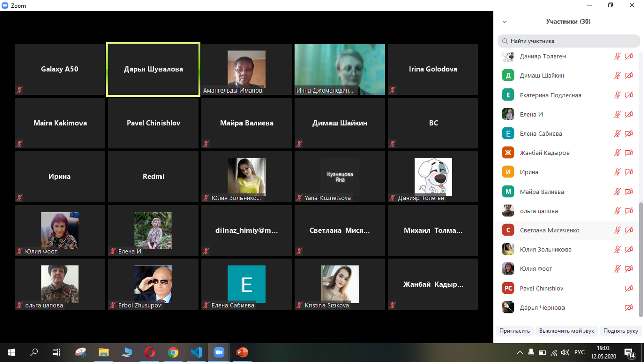Click Пригласить button

514,331
